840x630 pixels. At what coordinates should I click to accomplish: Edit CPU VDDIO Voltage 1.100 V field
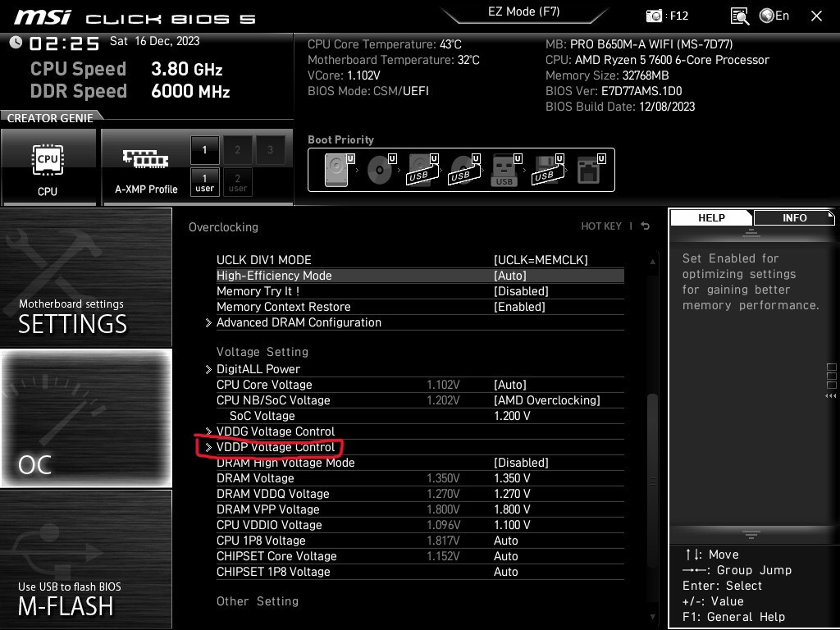tap(512, 524)
